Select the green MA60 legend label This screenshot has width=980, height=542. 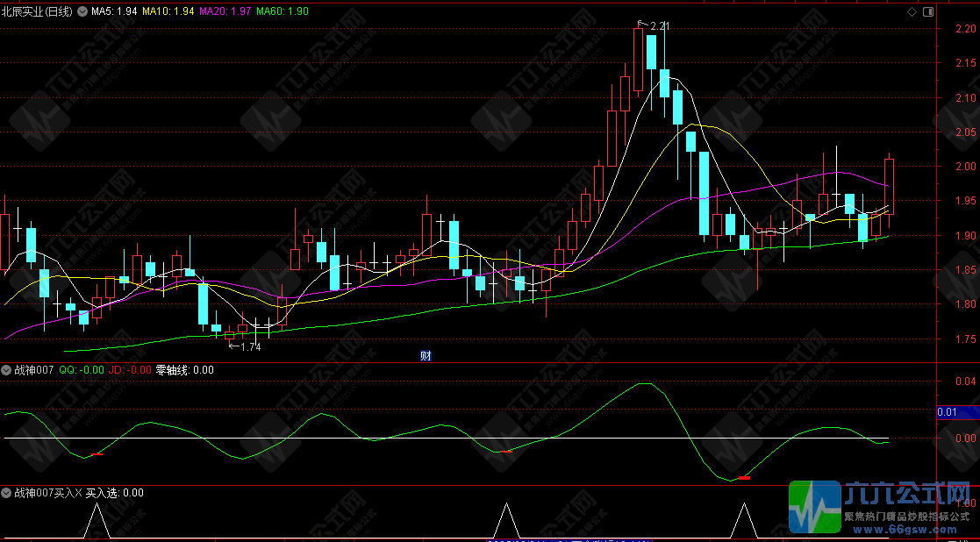(x=282, y=12)
